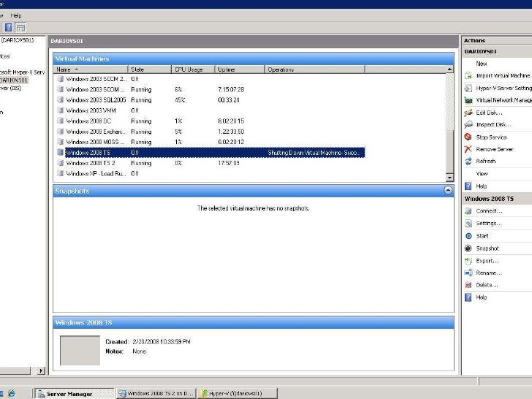Click the show/hide action pane toolbar icon
532x399 pixels.
point(20,28)
